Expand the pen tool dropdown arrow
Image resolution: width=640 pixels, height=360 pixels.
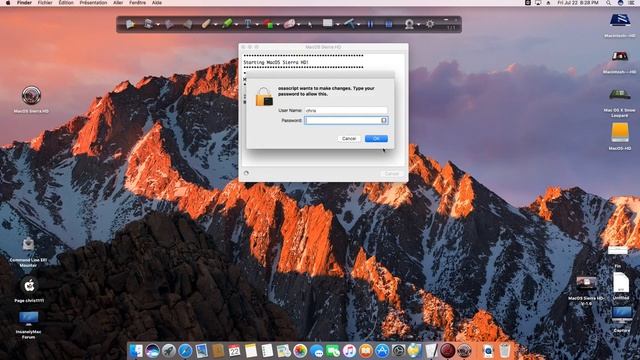tap(216, 25)
